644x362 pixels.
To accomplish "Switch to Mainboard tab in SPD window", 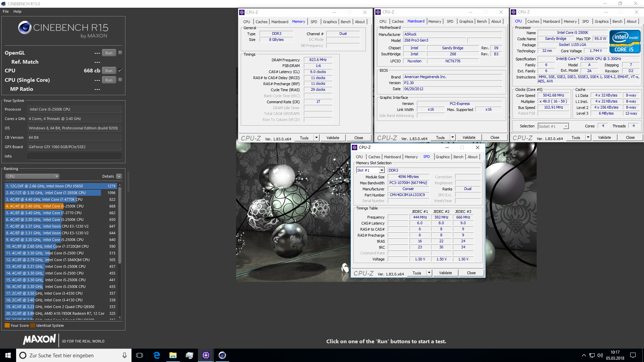I will pyautogui.click(x=392, y=157).
